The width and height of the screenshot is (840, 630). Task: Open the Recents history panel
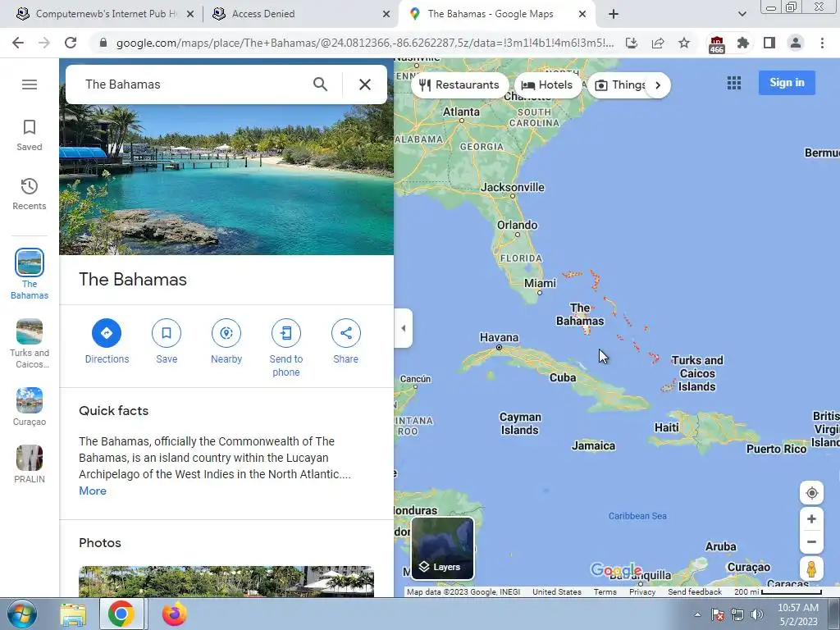[30, 194]
